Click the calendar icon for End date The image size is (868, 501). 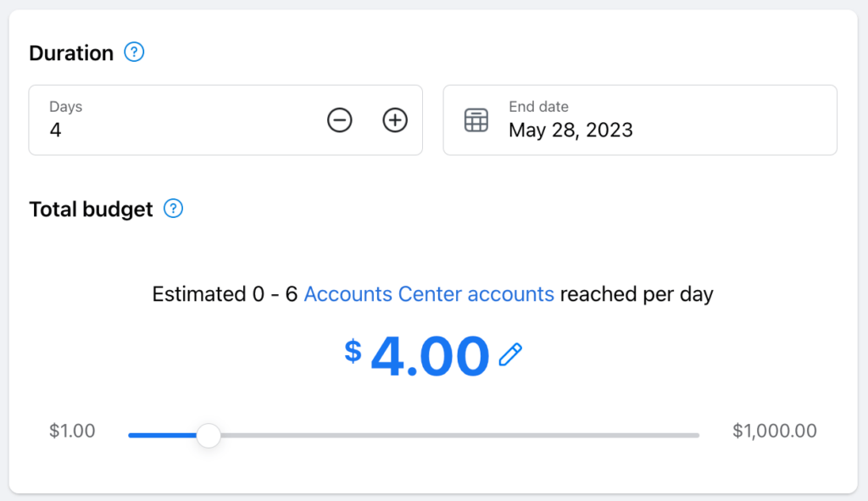tap(476, 120)
